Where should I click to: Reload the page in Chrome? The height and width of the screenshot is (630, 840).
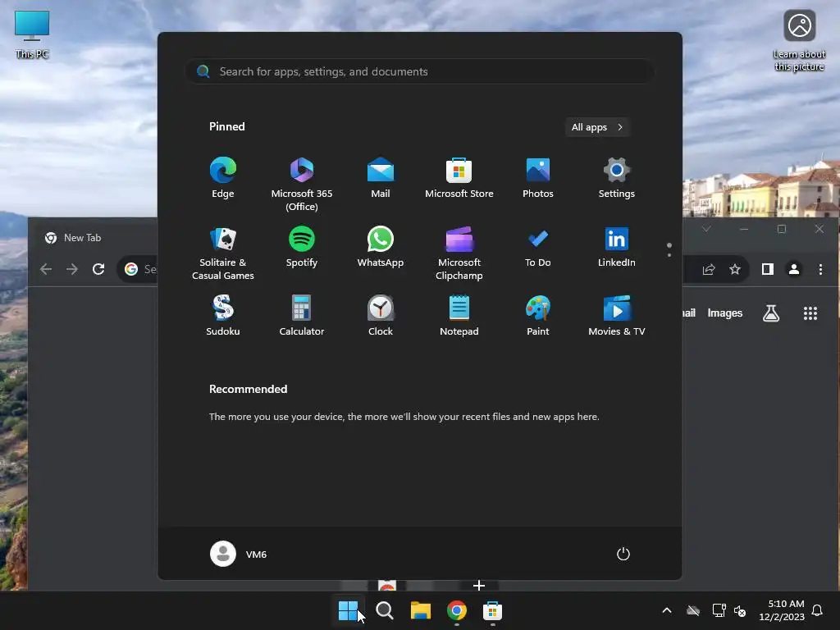(98, 269)
